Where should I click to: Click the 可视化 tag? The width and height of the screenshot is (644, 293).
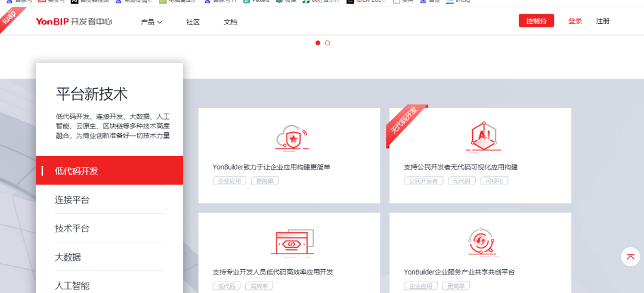(x=494, y=181)
